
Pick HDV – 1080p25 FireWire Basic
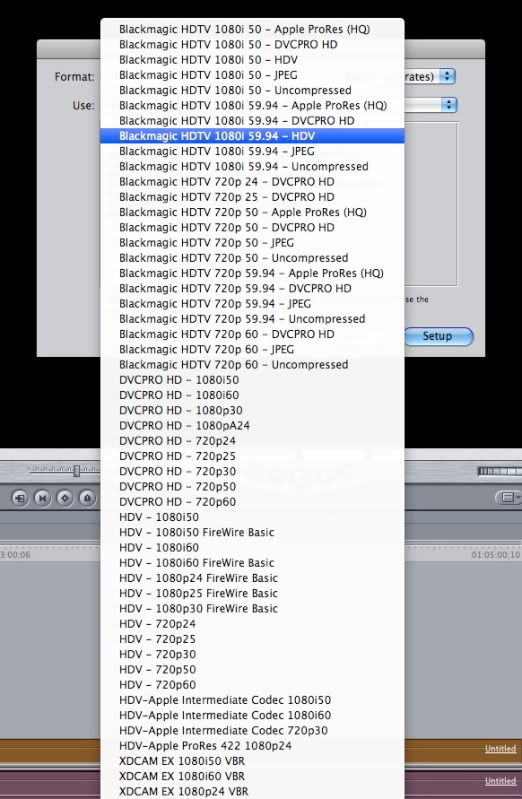[252, 594]
